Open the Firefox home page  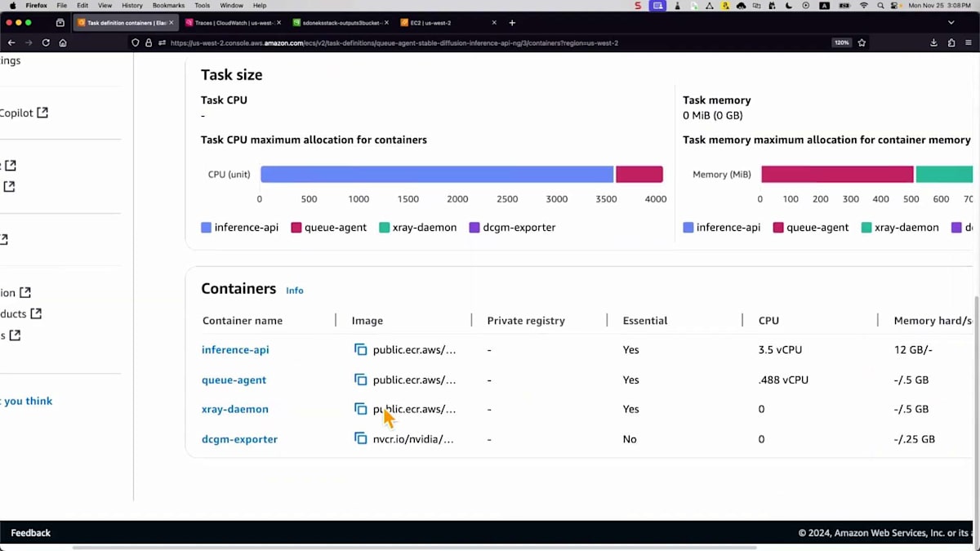point(63,42)
